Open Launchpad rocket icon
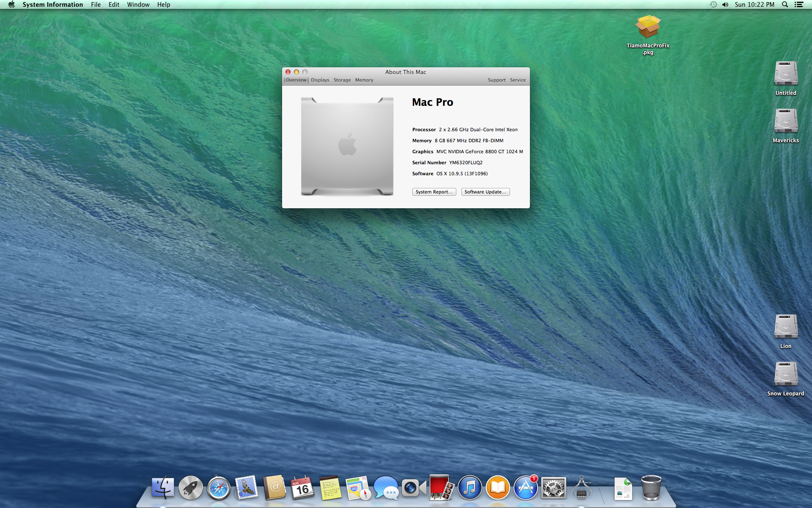The height and width of the screenshot is (508, 812). (191, 488)
